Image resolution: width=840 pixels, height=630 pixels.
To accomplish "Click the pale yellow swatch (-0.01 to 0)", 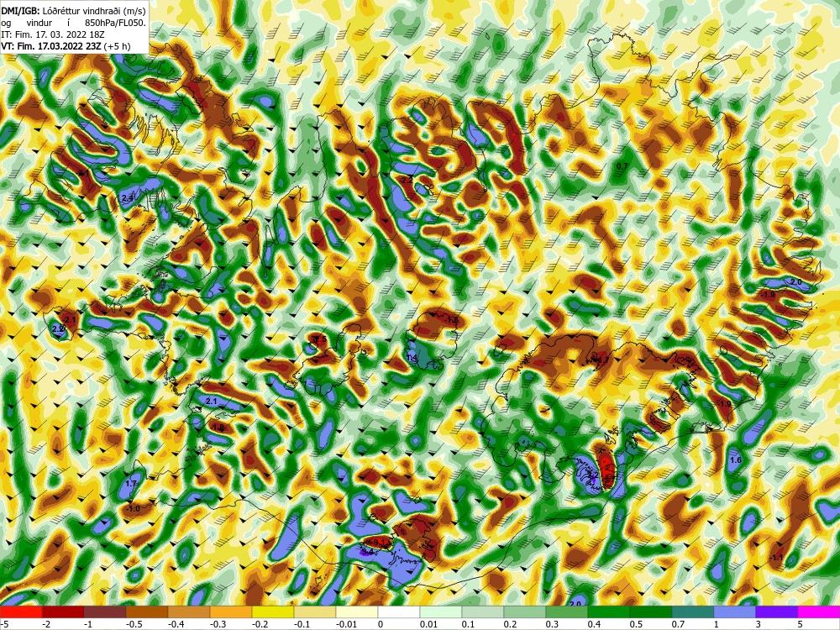I will pyautogui.click(x=357, y=612).
